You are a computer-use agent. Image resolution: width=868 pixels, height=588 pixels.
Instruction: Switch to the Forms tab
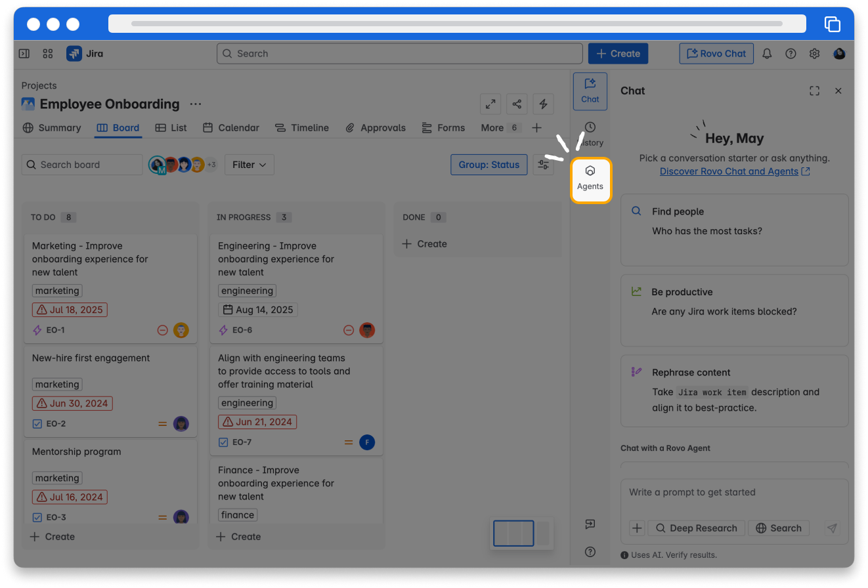[x=443, y=128]
